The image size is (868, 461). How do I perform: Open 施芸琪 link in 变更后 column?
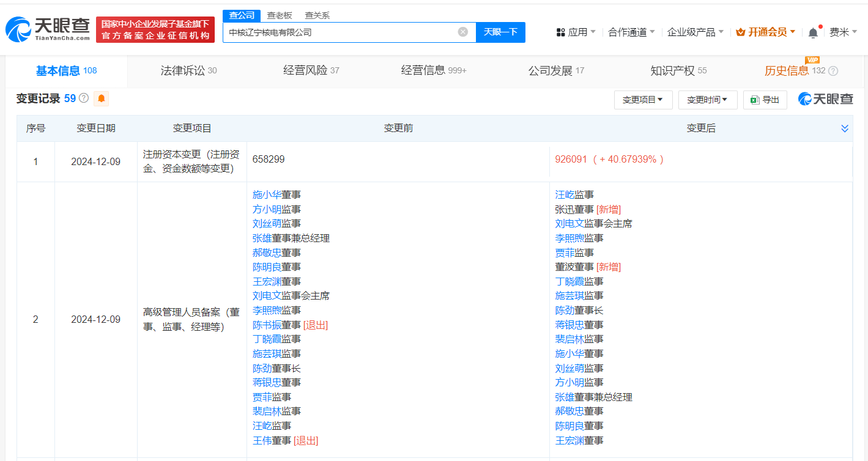click(x=569, y=296)
